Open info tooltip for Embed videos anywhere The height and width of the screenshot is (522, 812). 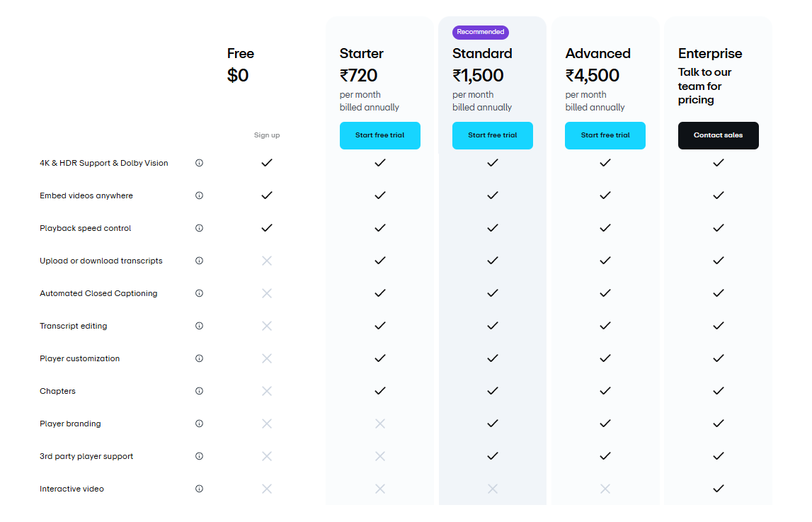[199, 195]
